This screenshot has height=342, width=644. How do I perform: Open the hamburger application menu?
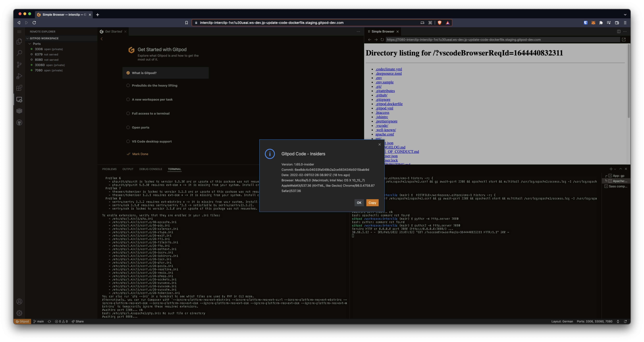19,31
